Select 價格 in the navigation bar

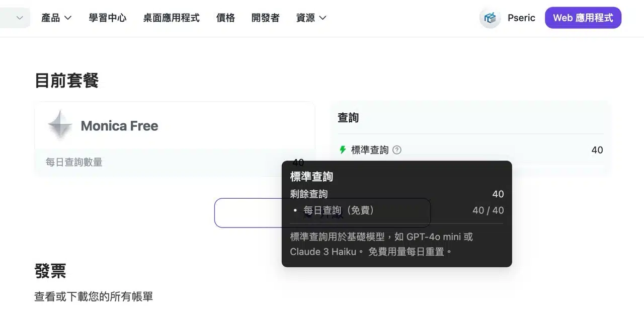point(225,18)
